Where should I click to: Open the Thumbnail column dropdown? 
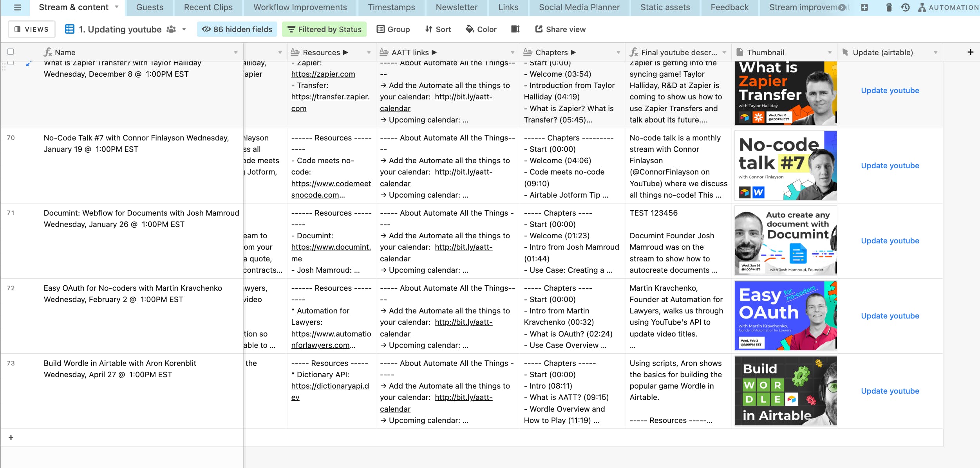(x=830, y=52)
